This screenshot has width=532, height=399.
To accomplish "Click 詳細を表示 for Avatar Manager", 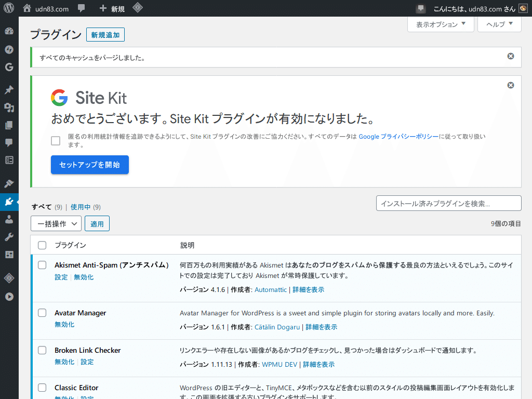I will coord(321,327).
